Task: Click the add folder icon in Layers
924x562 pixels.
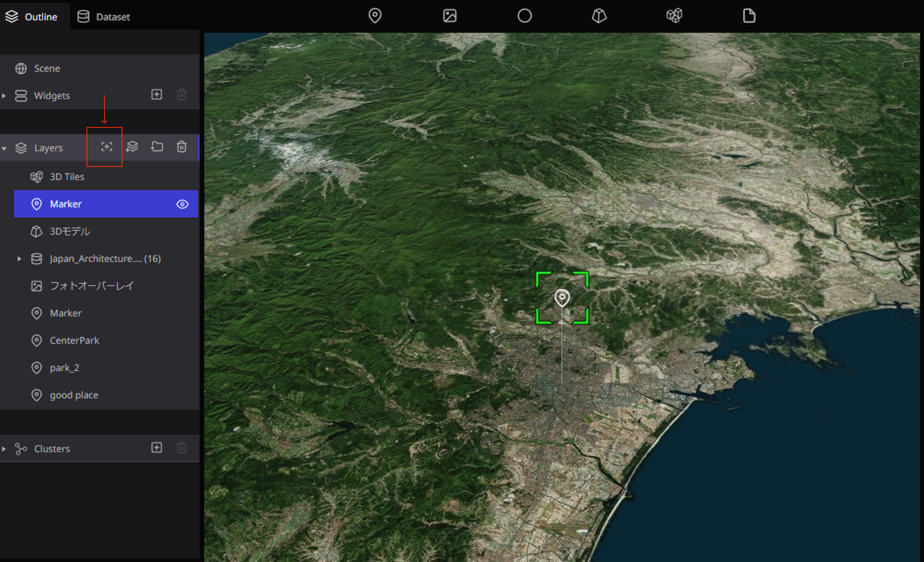Action: coord(157,147)
